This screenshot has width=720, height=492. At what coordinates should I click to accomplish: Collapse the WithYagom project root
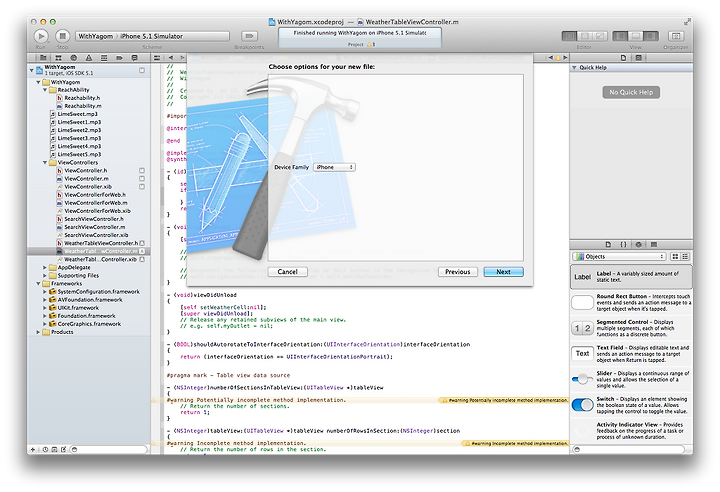click(x=32, y=70)
